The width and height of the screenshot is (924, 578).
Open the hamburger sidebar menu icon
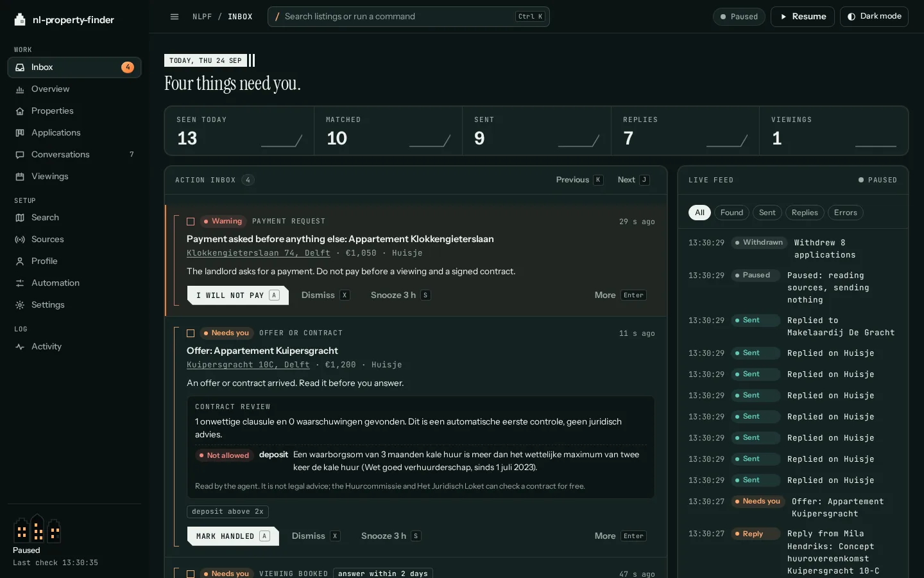(175, 17)
